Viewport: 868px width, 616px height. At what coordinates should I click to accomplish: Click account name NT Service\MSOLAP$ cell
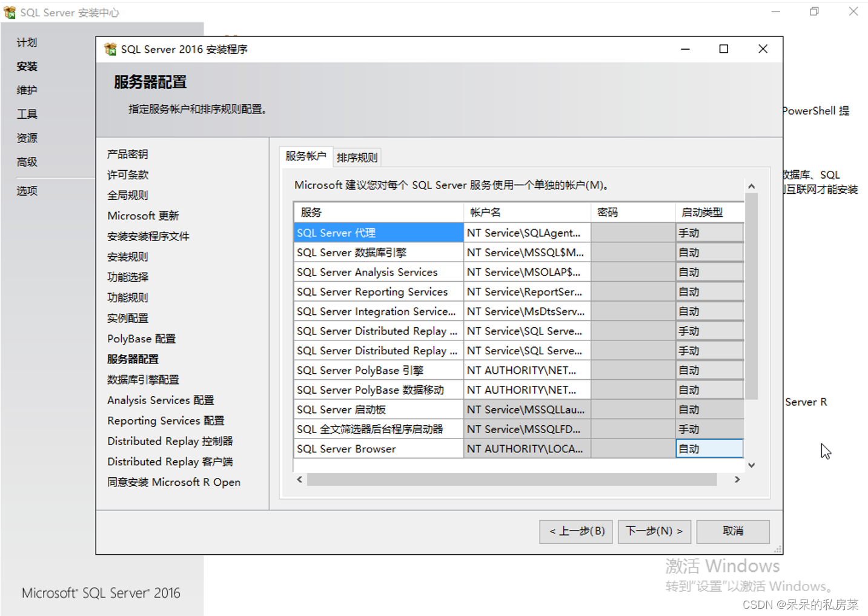point(527,272)
